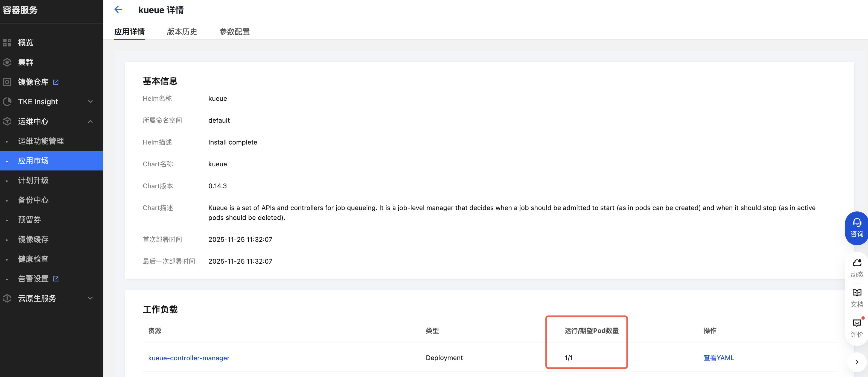Open the 文档 book icon
The height and width of the screenshot is (377, 868).
pyautogui.click(x=857, y=293)
